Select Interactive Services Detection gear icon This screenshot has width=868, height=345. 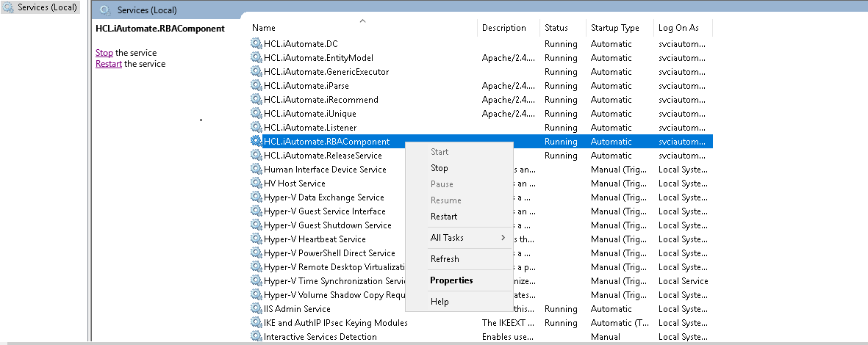tap(256, 337)
